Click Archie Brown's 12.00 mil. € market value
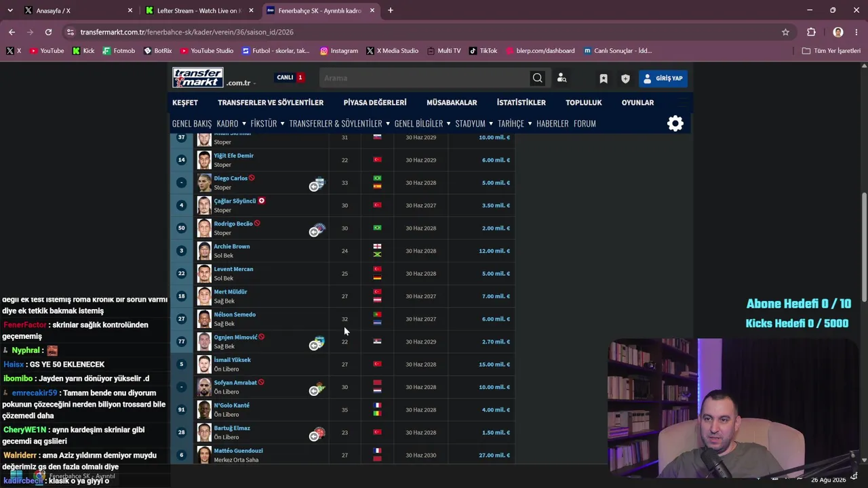Screen dimensions: 868x488 tap(494, 251)
